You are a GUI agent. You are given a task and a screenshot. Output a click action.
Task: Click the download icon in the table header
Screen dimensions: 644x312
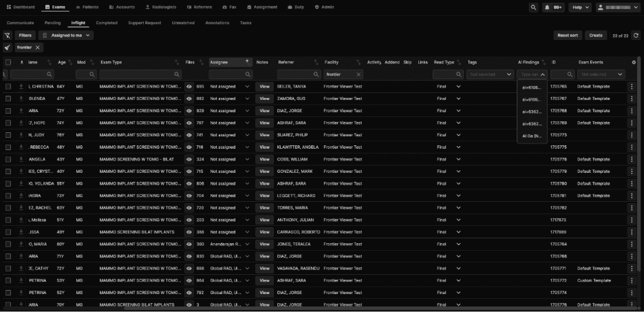click(x=21, y=63)
